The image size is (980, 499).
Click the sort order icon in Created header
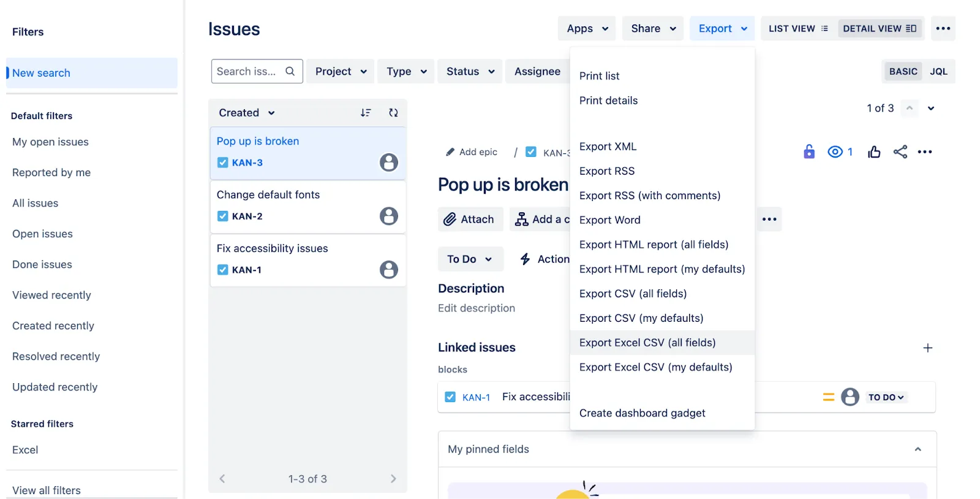pos(366,113)
